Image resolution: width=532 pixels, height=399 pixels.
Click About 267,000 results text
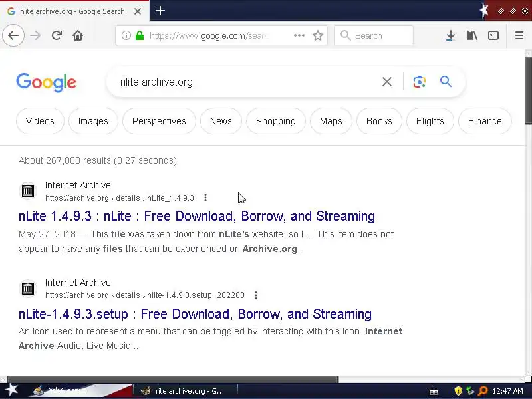[98, 160]
